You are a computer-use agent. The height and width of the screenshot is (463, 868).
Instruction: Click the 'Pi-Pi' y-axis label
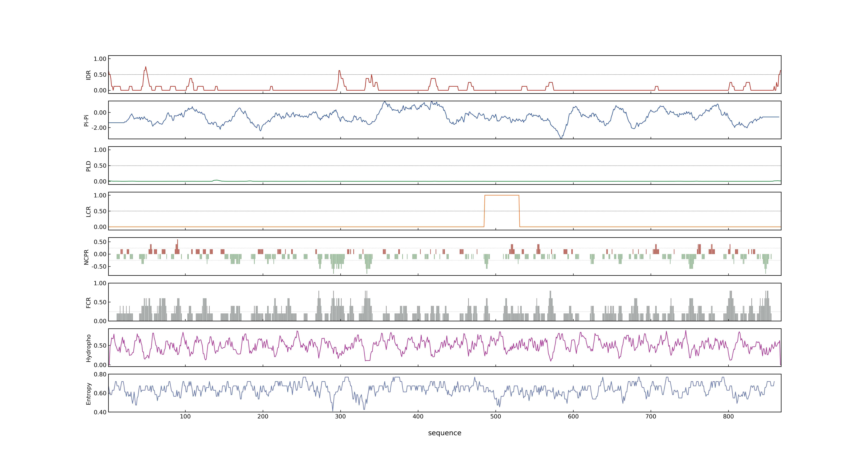pyautogui.click(x=86, y=120)
